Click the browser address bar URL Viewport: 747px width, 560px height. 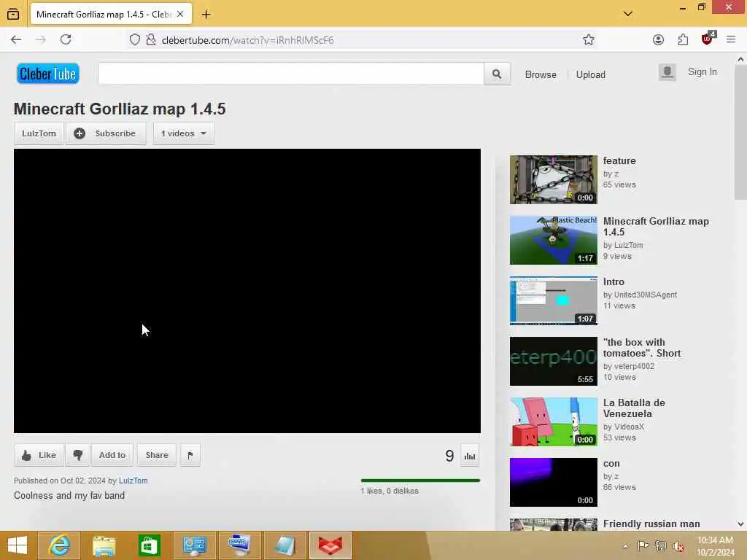[247, 41]
